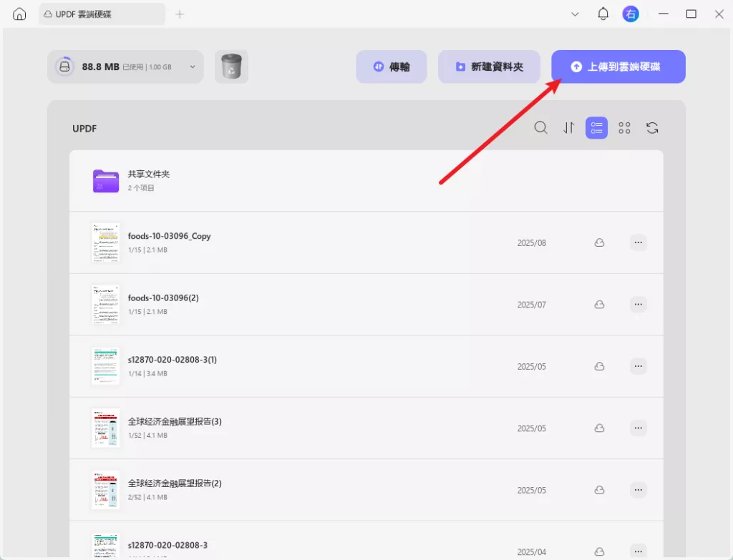Go to the home icon
Viewport: 733px width, 560px height.
(19, 14)
